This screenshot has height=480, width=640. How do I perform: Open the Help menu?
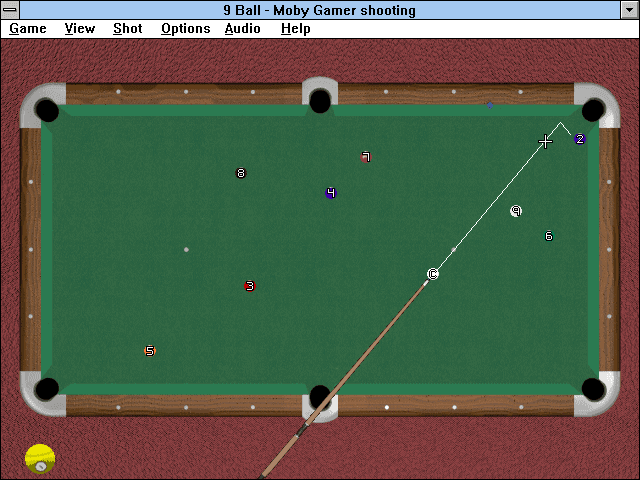point(296,29)
